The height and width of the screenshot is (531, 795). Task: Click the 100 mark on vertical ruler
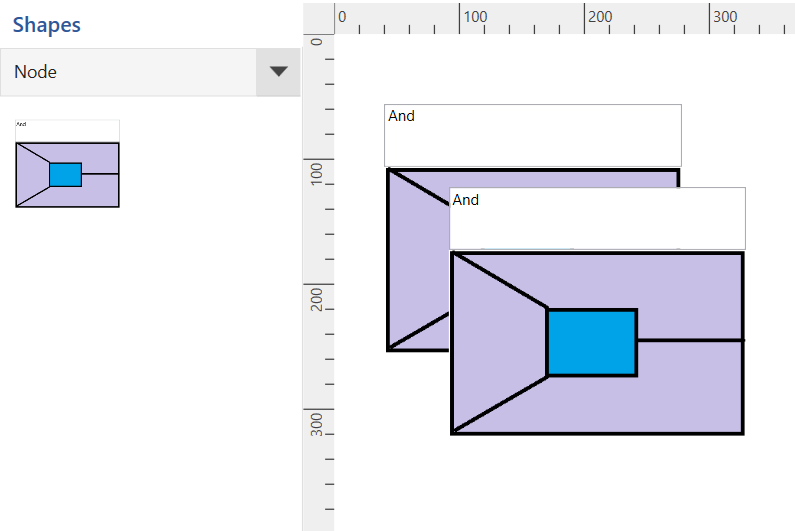coord(317,171)
